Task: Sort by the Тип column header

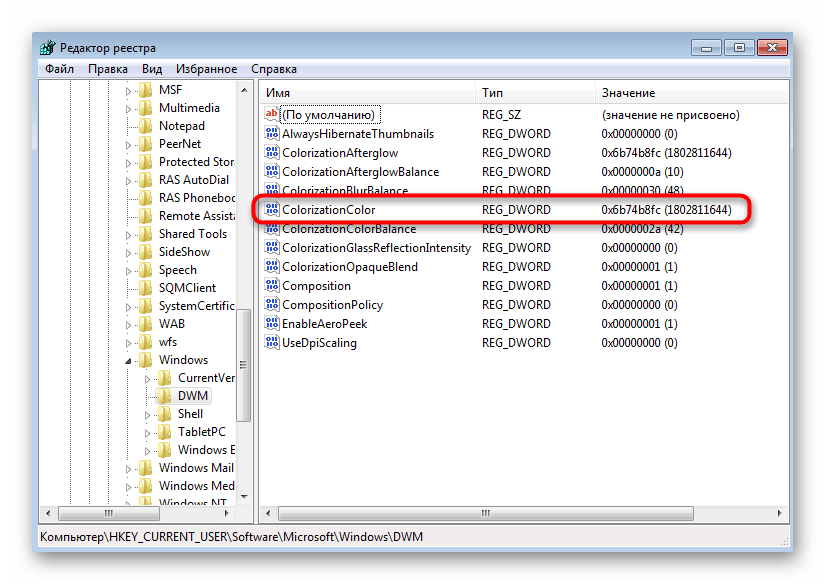Action: (535, 93)
